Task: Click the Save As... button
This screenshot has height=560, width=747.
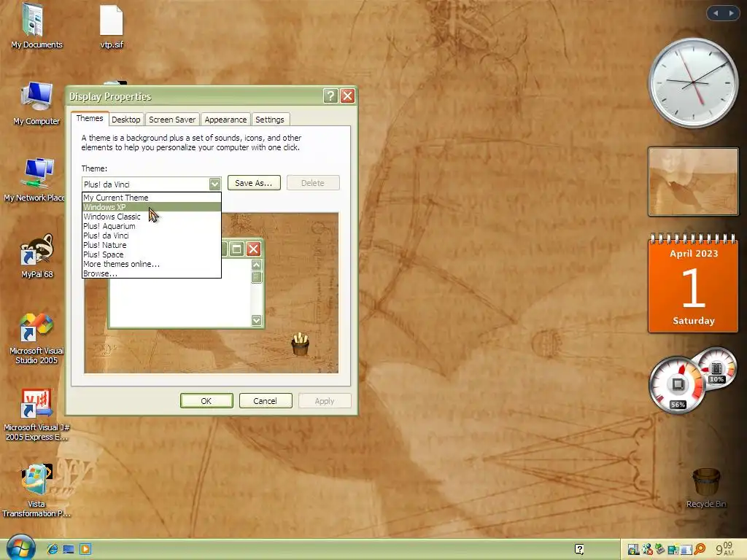Action: click(254, 183)
